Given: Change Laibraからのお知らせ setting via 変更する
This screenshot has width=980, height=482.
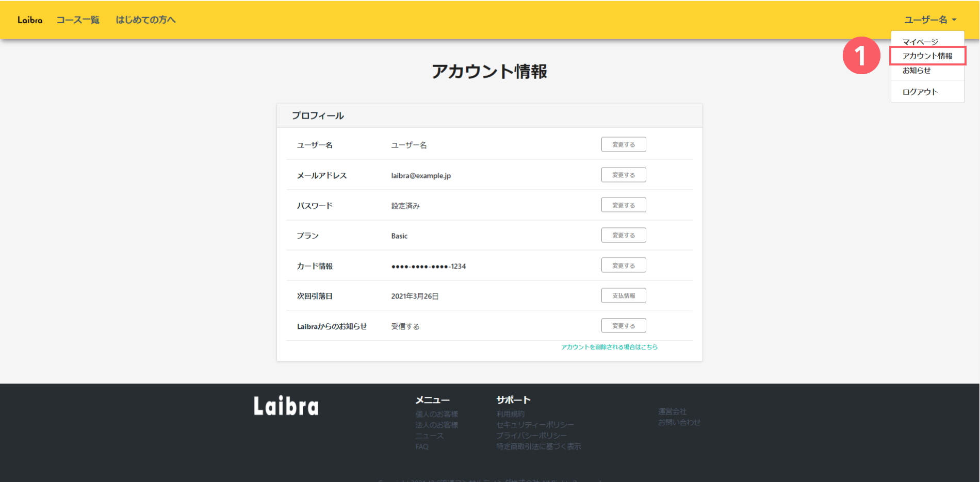Looking at the screenshot, I should click(623, 326).
